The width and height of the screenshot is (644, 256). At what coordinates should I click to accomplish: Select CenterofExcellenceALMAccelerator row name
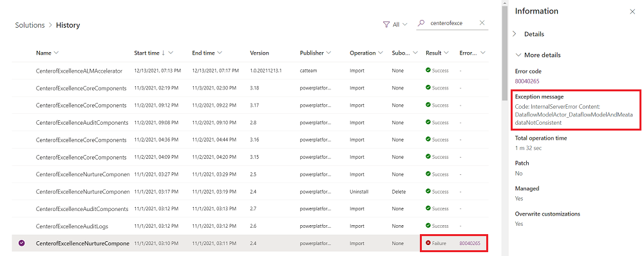[79, 71]
